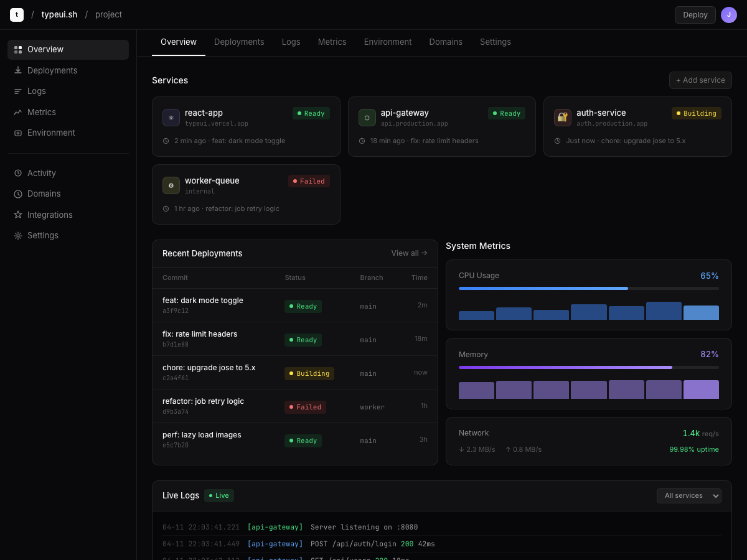Click the last bar in the Memory chart
Viewport: 747px width, 560px height.
point(701,390)
